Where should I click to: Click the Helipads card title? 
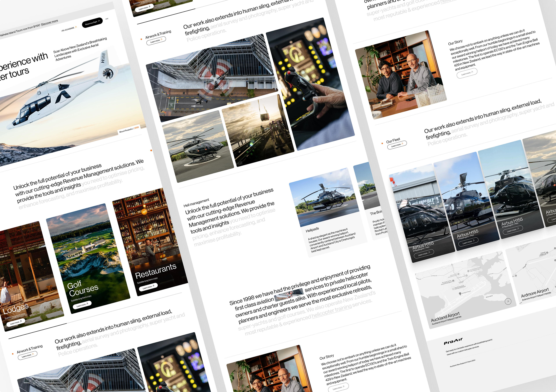pos(312,230)
